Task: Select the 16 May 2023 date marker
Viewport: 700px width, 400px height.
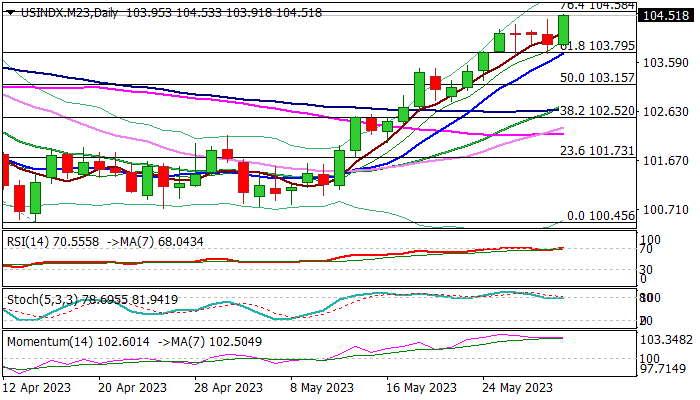Action: 422,388
